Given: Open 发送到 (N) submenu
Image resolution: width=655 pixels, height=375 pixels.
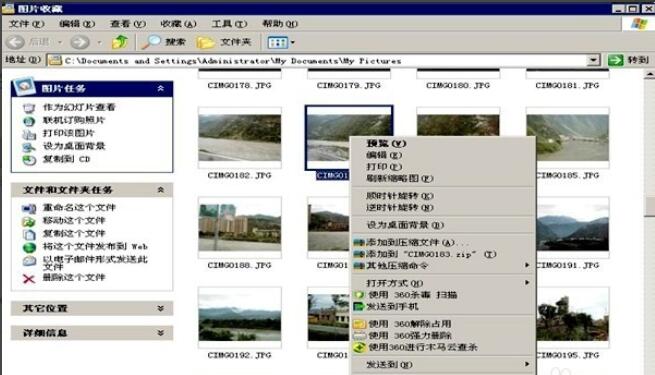Looking at the screenshot, I should click(x=442, y=365).
